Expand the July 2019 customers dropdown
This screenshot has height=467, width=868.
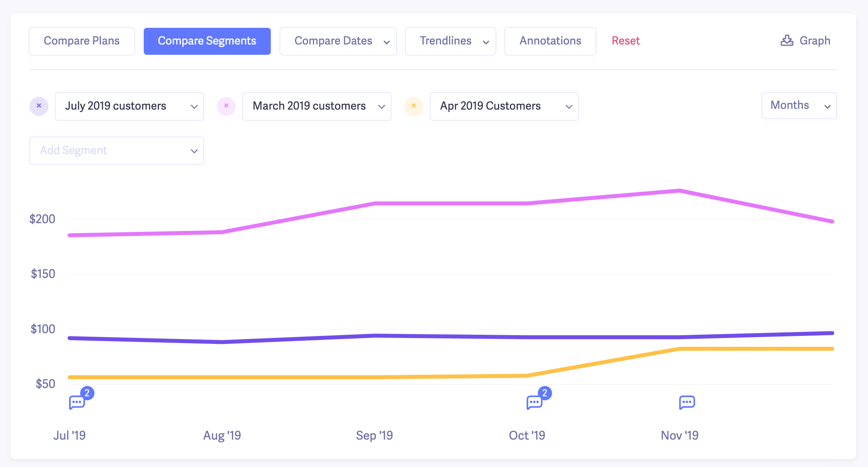(x=194, y=106)
